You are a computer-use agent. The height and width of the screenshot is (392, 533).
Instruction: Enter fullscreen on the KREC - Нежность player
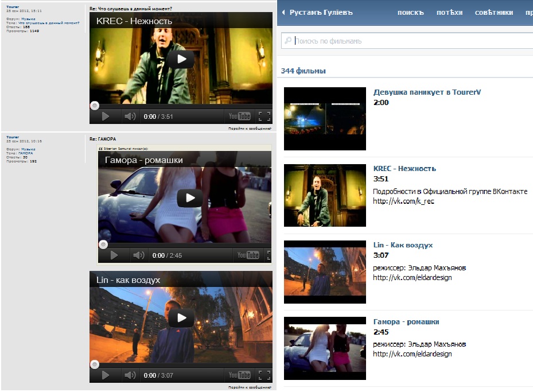pos(264,117)
